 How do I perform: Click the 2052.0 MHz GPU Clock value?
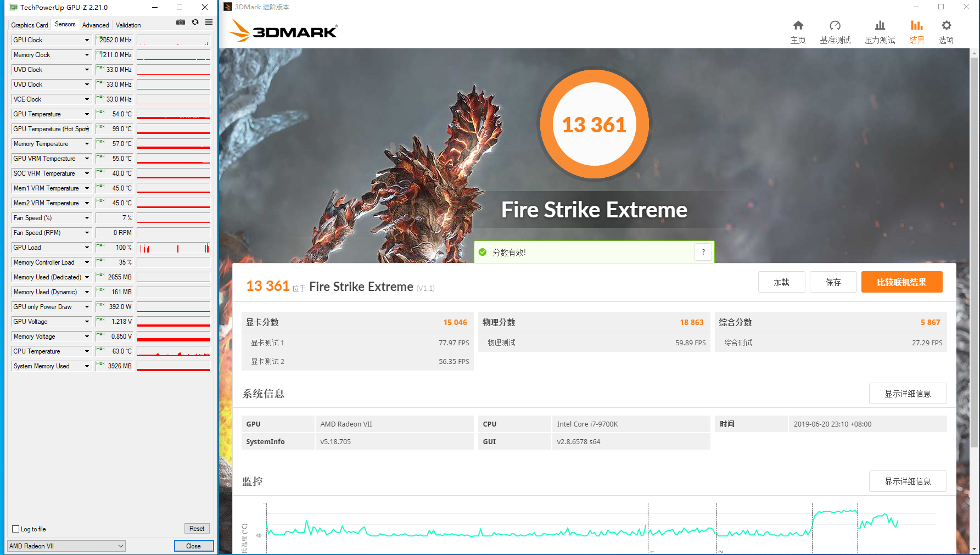114,40
